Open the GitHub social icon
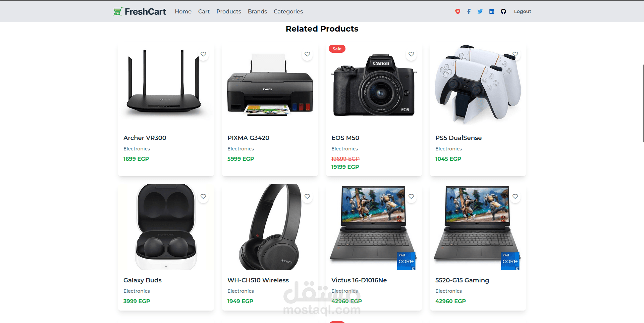Viewport: 644px width, 323px height. point(503,11)
